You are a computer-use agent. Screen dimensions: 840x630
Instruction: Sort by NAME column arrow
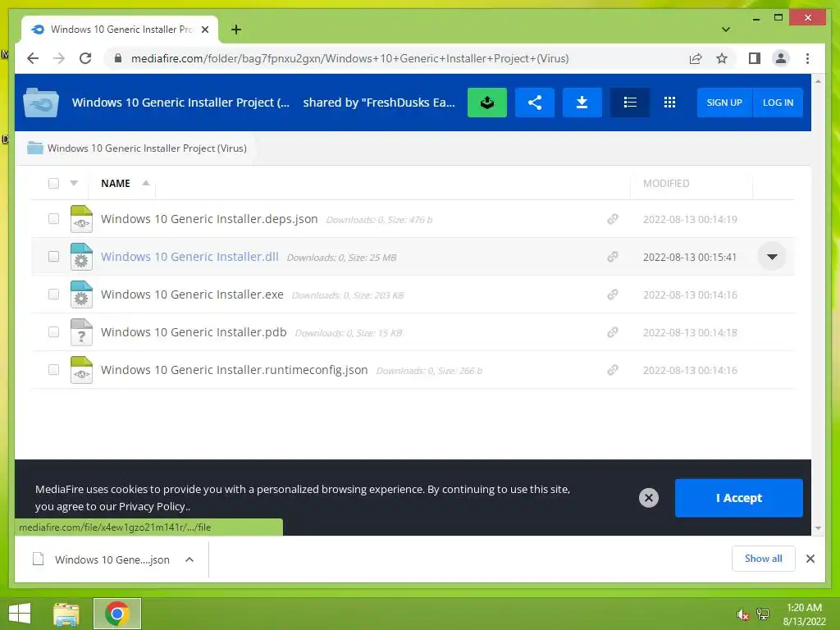[146, 183]
